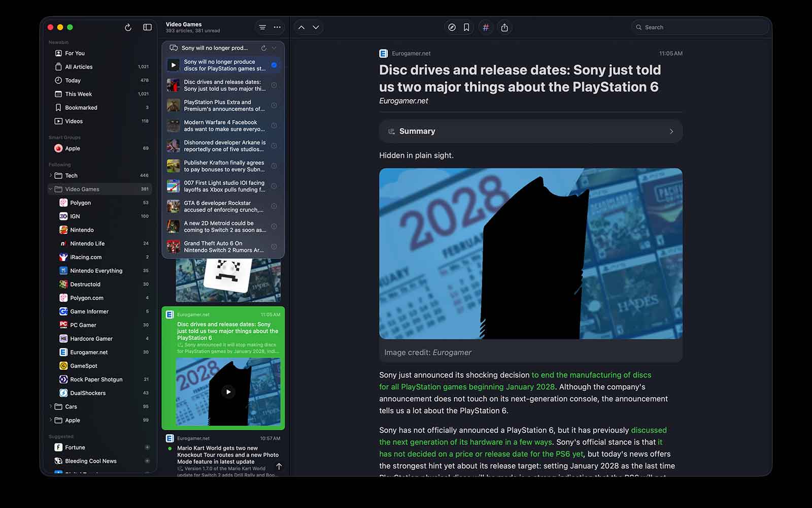Expand the Summary section chevron
Screen dimensions: 812x508
pos(671,132)
